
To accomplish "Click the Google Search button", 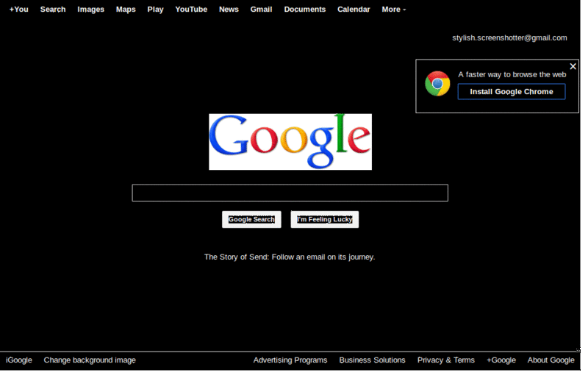I will click(x=251, y=220).
